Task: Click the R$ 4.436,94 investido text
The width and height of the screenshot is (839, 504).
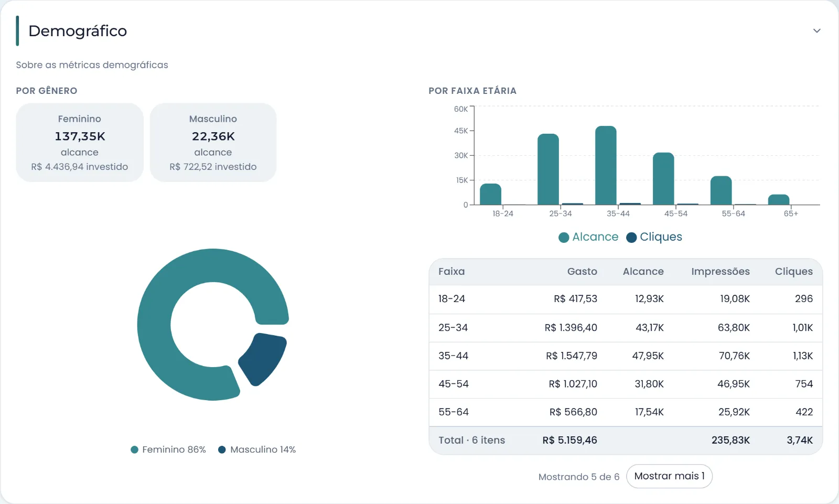Action: [80, 167]
